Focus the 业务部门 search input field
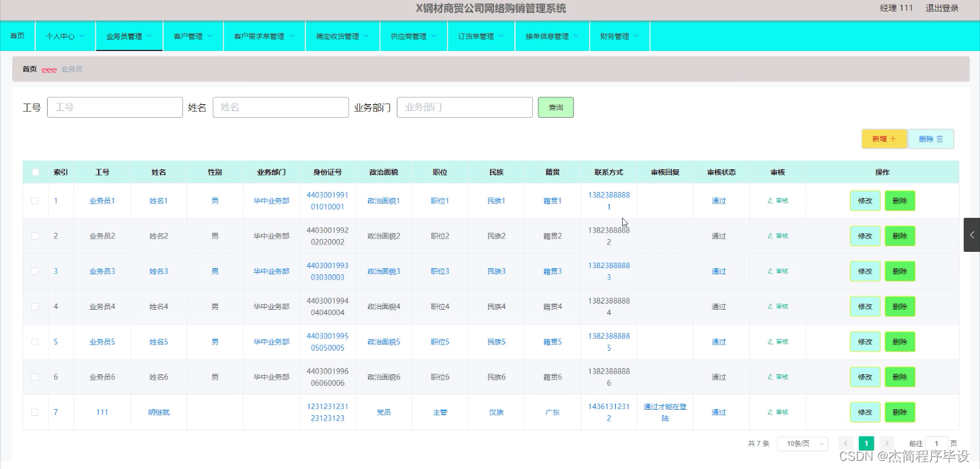The width and height of the screenshot is (980, 469). click(465, 108)
